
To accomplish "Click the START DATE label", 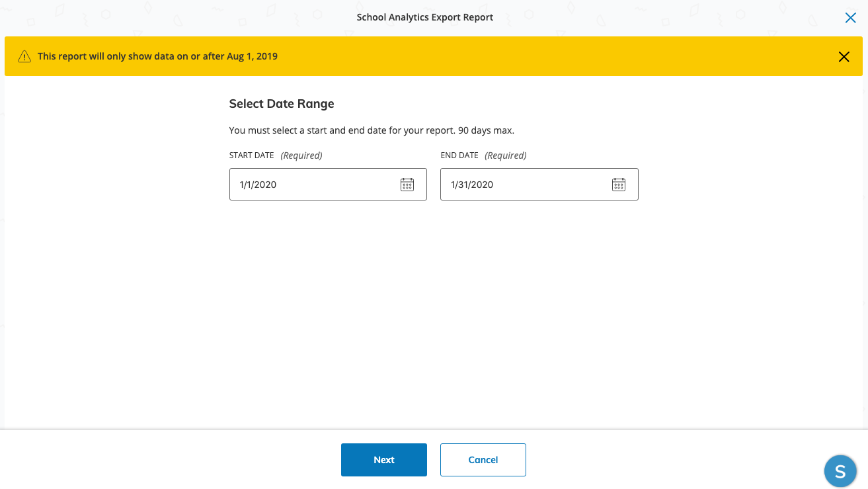I will 251,156.
